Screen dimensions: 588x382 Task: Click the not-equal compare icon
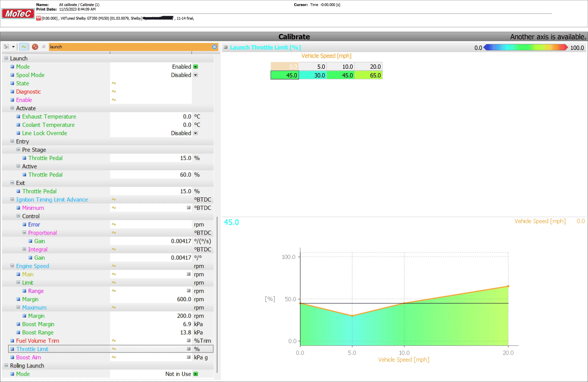click(44, 47)
